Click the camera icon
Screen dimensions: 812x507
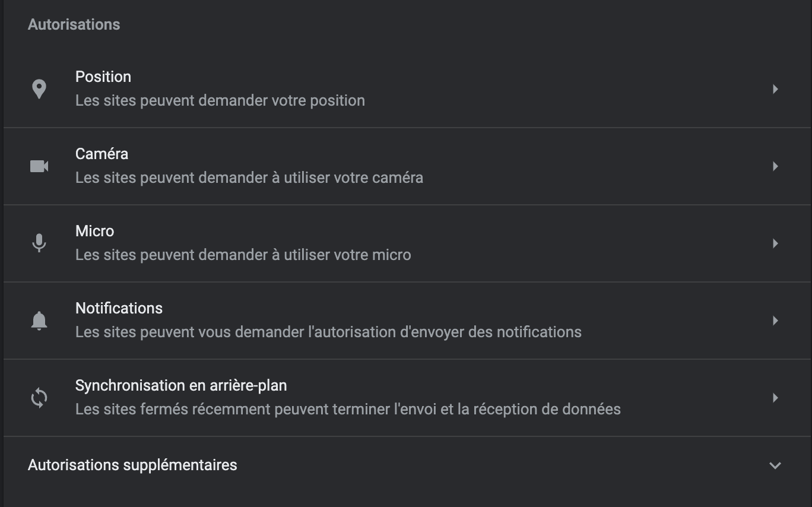pos(39,166)
